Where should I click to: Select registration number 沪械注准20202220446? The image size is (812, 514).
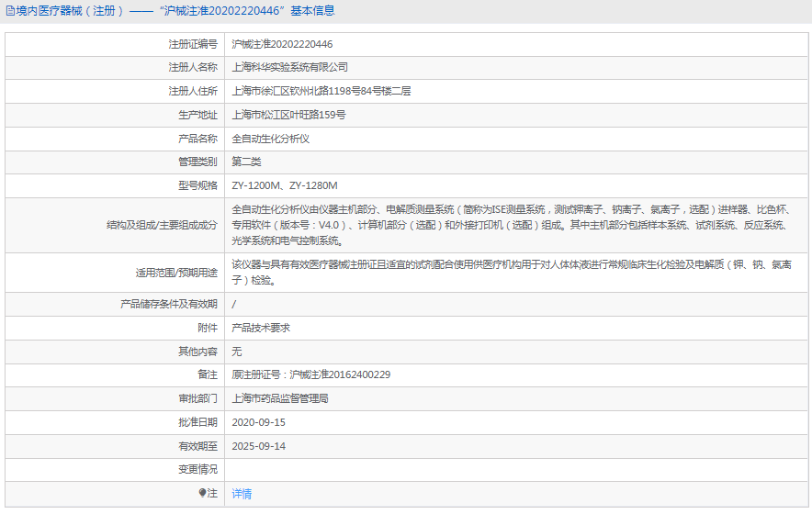click(282, 44)
